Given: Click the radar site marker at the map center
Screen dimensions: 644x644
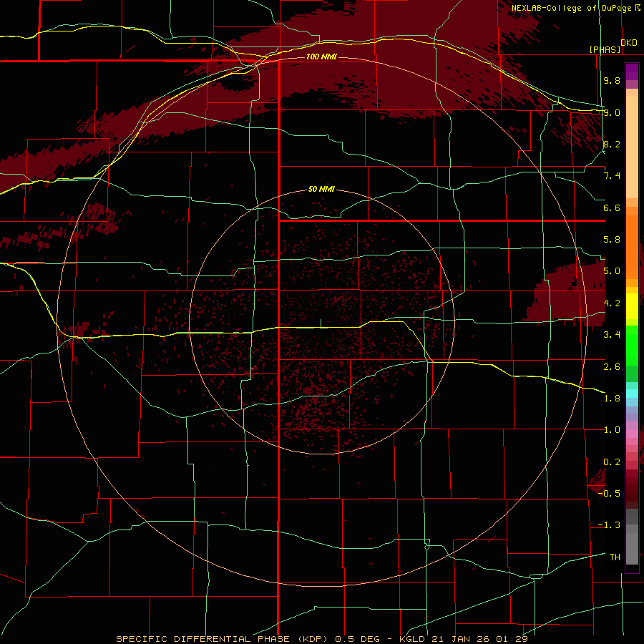Looking at the screenshot, I should point(321,323).
